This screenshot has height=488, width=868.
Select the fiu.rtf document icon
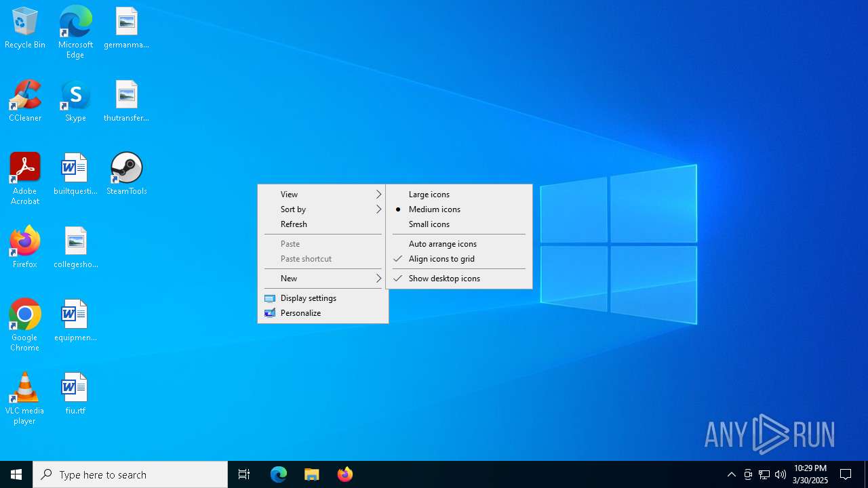pos(75,394)
